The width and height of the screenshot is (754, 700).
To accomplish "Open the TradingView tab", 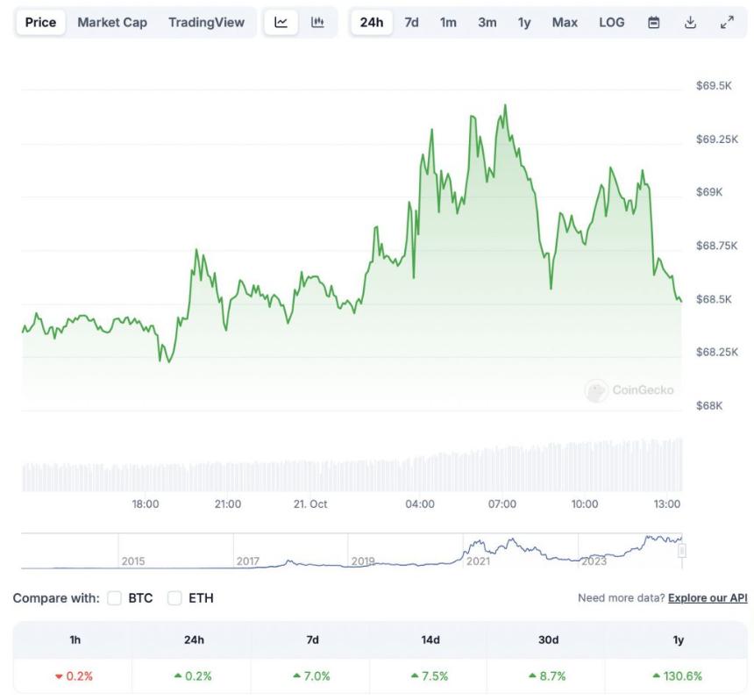I will coord(206,22).
